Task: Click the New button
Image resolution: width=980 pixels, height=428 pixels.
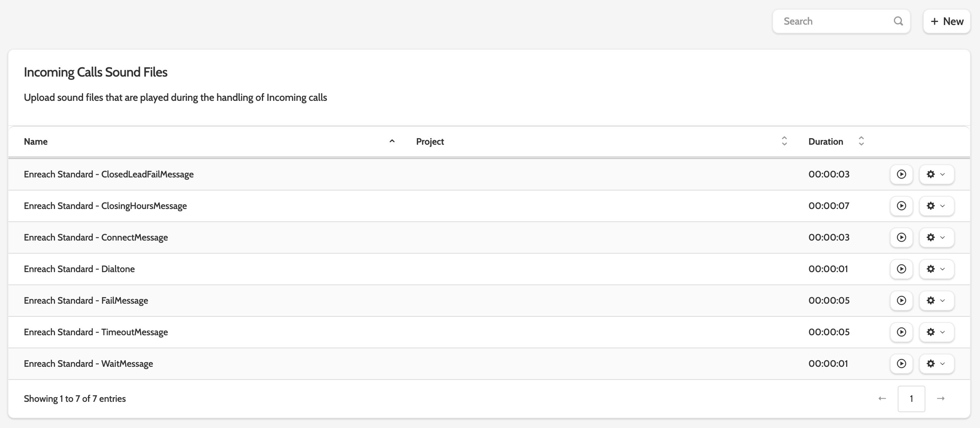Action: (x=947, y=22)
